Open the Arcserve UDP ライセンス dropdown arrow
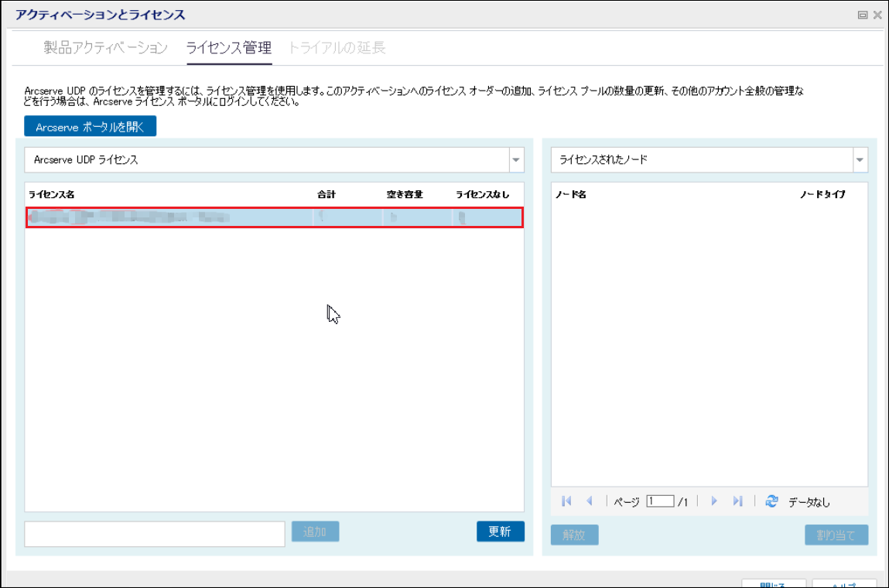 click(516, 160)
